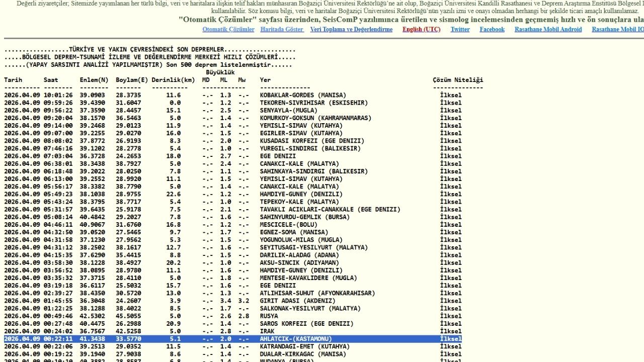Click the Rasathane Mobil IOS link
Screen dimensions: 644x362
[617, 30]
